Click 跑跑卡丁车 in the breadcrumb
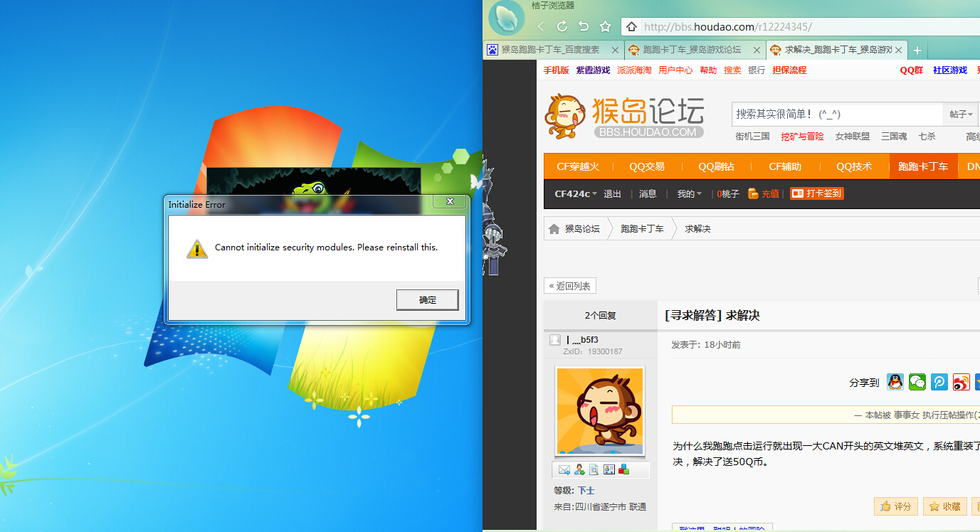The image size is (980, 532). (642, 229)
